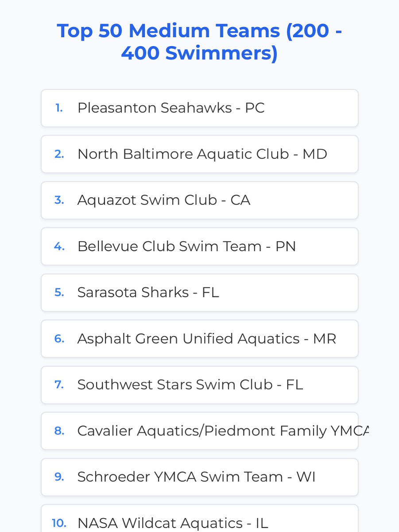Open the Pleasanton Seahawks - PC entry
The image size is (399, 532).
(x=171, y=108)
